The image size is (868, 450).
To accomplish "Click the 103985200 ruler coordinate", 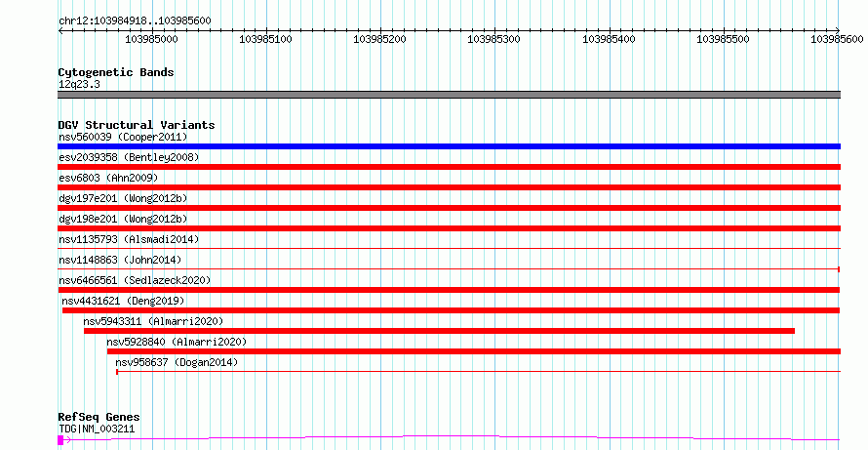I will click(x=379, y=39).
